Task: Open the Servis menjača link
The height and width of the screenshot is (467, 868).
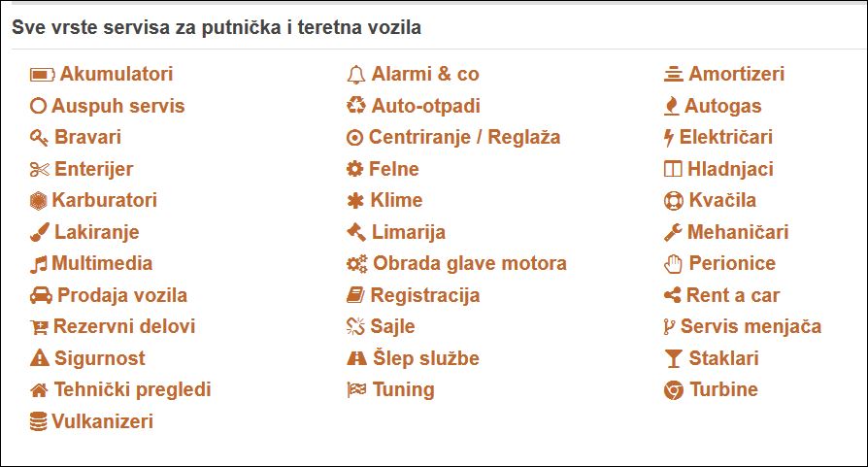Action: pos(751,326)
